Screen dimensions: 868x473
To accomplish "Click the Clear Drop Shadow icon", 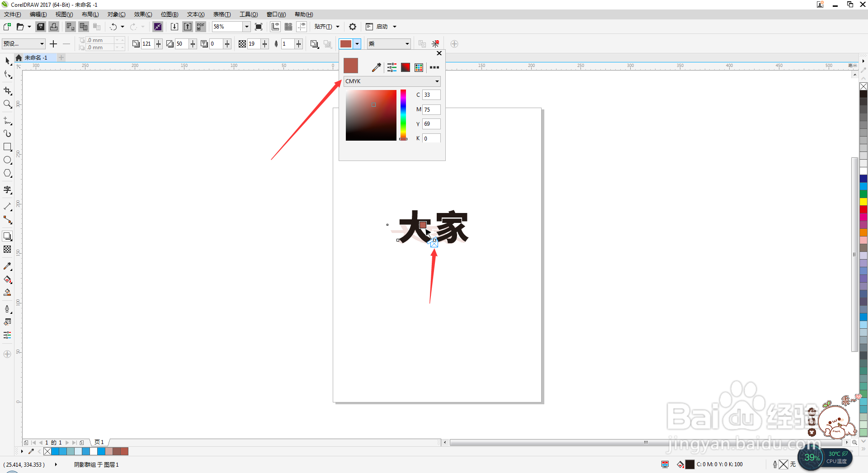I will point(435,44).
